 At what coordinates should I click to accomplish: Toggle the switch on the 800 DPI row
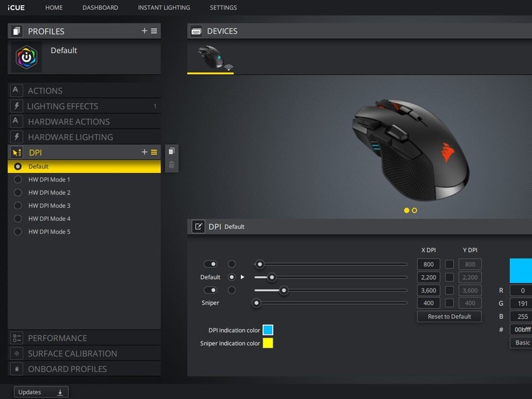[x=211, y=264]
